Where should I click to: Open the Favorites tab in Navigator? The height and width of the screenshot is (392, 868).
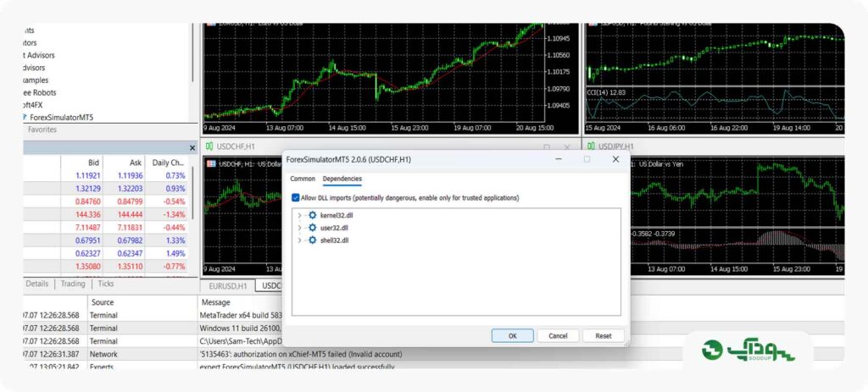pos(42,130)
